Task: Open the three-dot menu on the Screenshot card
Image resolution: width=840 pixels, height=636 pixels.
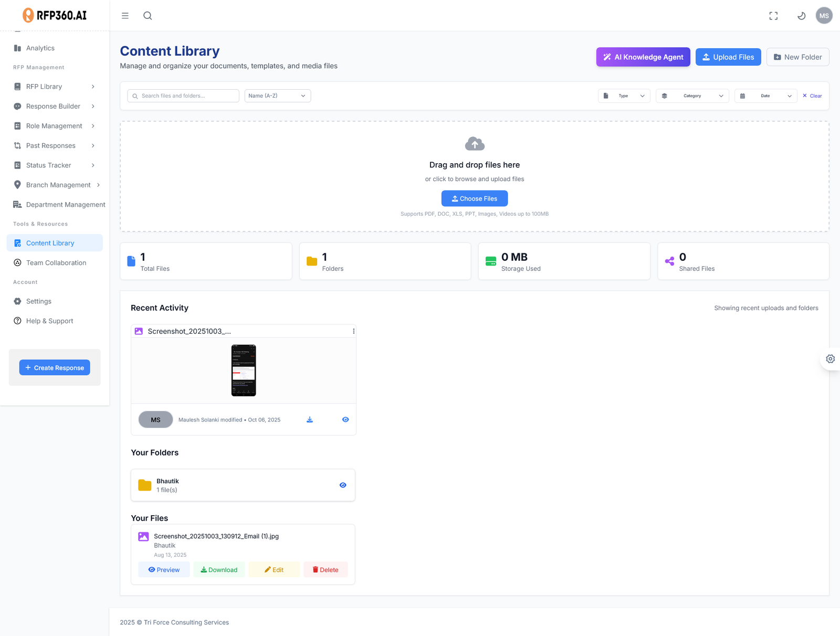Action: click(353, 331)
